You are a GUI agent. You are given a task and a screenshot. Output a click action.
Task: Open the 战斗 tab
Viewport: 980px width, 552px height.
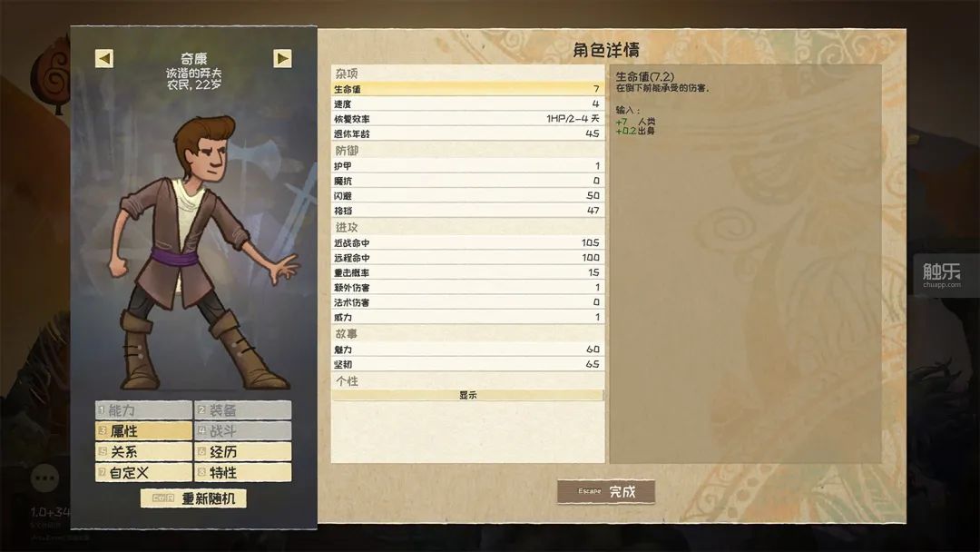click(x=243, y=430)
